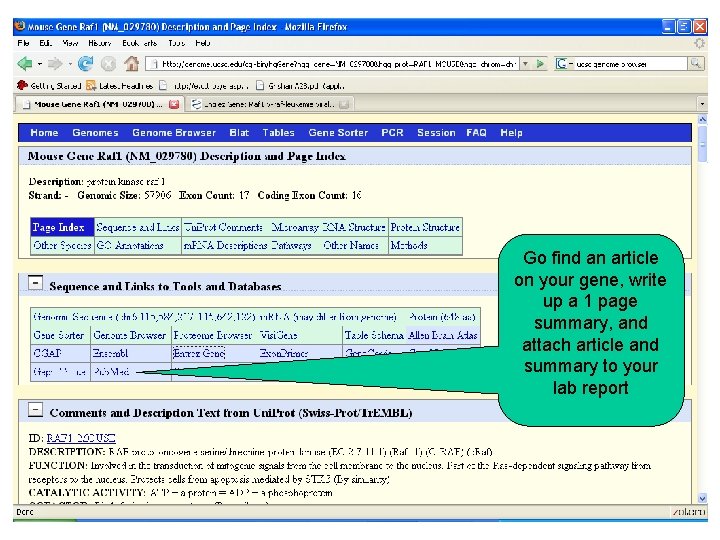Open the Bookmarks menu
The width and height of the screenshot is (720, 540).
point(140,43)
